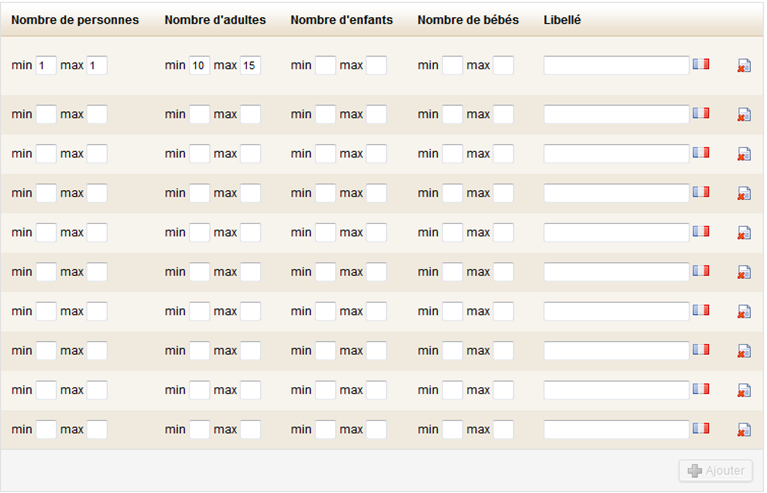Click the French flag icon in last row
The image size is (767, 493).
coord(701,428)
